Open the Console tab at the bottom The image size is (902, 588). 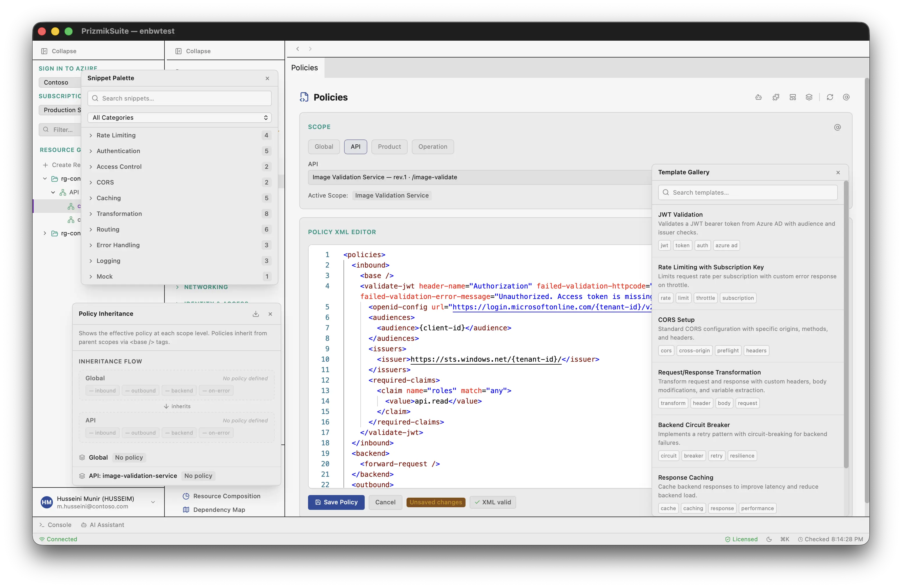(x=55, y=525)
